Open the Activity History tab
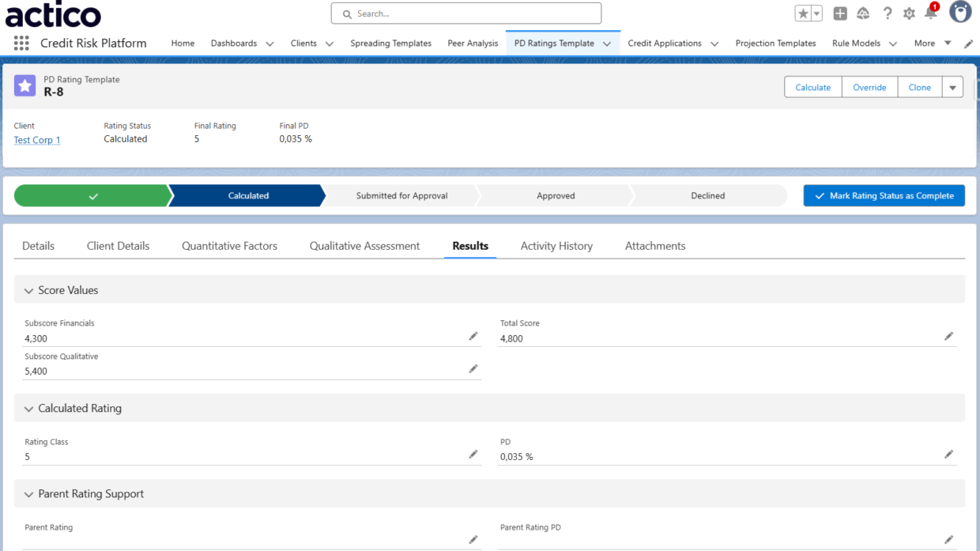This screenshot has height=551, width=980. pos(556,246)
